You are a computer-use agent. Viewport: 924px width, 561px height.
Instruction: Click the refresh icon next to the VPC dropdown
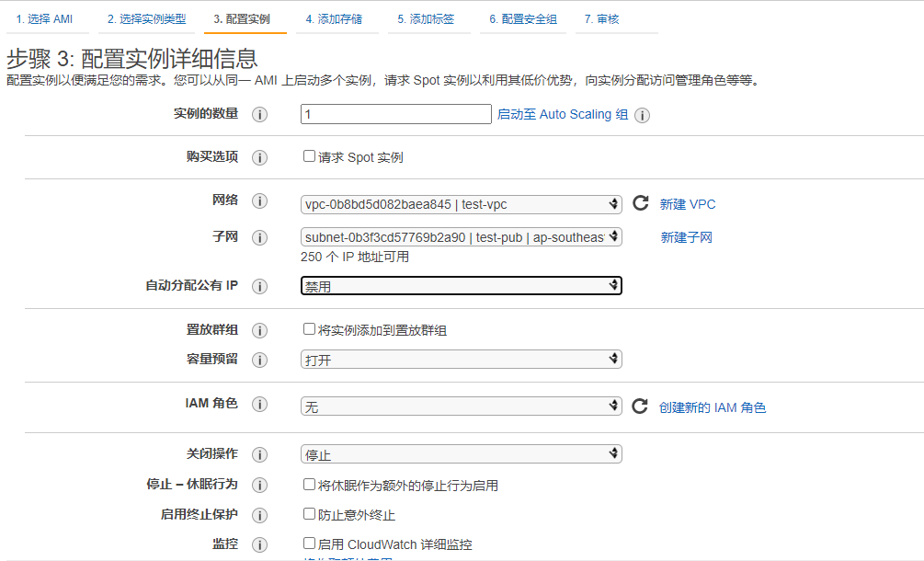pos(641,201)
